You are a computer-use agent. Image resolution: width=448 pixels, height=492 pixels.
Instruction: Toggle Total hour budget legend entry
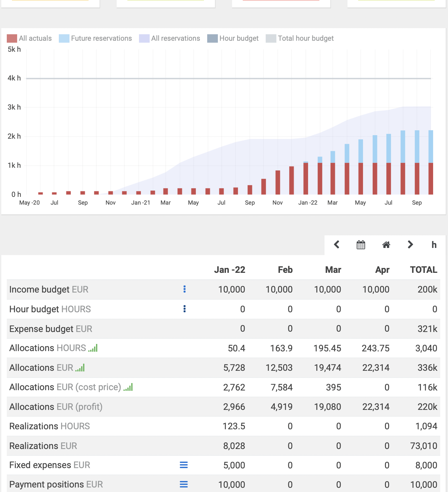click(x=300, y=38)
